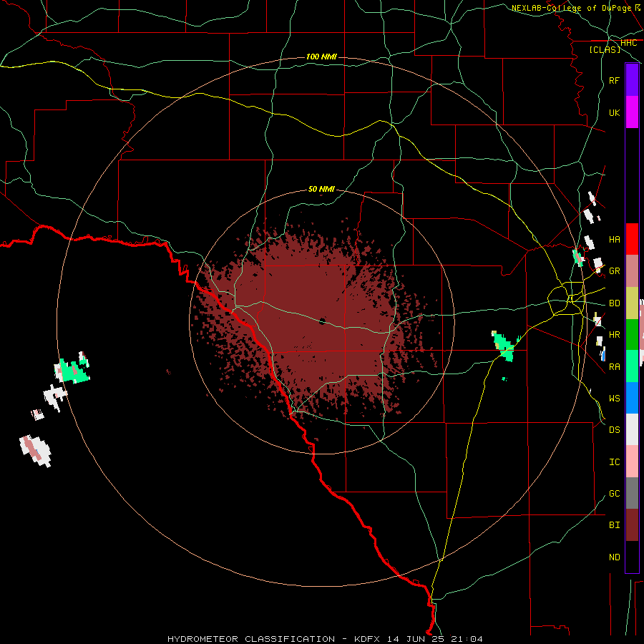
Task: Click the "100 NMI" range ring label
Action: coord(321,57)
